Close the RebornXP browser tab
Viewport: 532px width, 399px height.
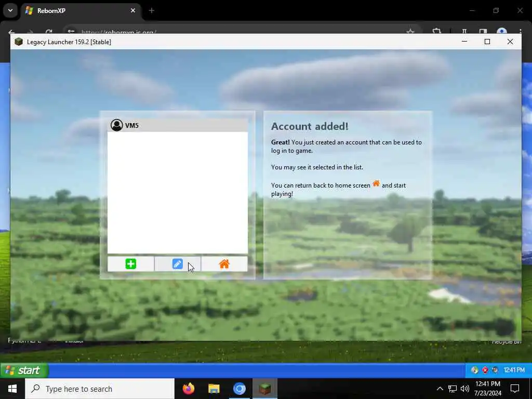pyautogui.click(x=133, y=10)
